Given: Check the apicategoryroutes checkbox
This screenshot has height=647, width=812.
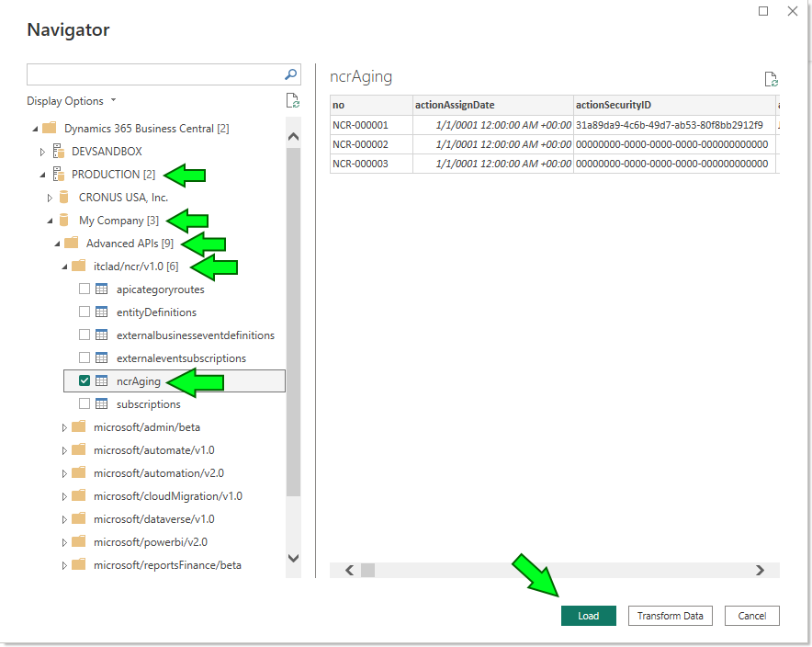Looking at the screenshot, I should [85, 289].
